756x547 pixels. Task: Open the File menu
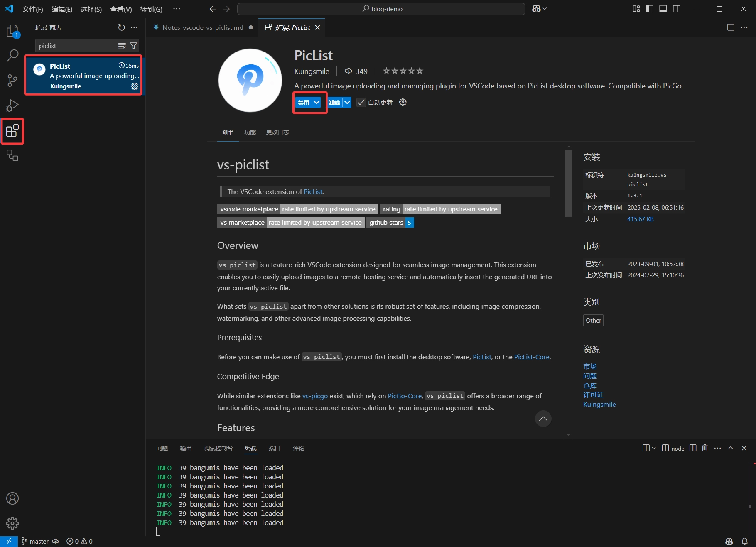(x=32, y=9)
